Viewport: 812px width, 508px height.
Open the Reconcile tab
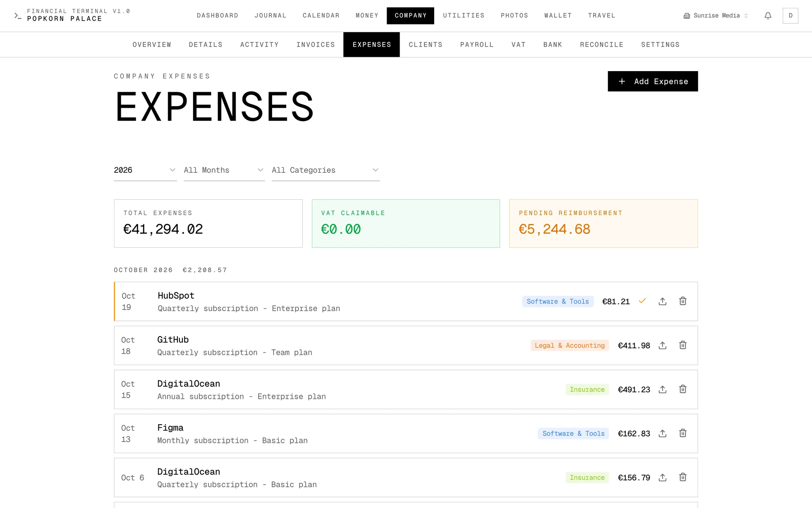(602, 45)
